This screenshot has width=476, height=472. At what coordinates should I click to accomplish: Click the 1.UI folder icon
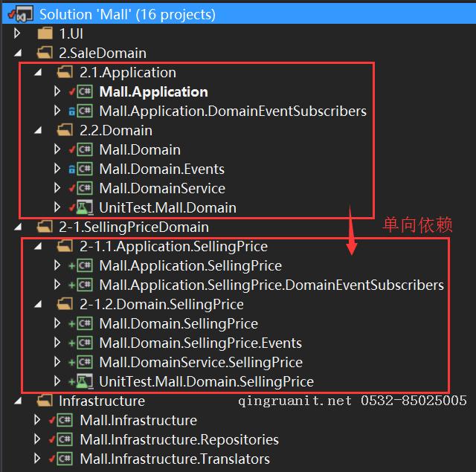[x=45, y=33]
